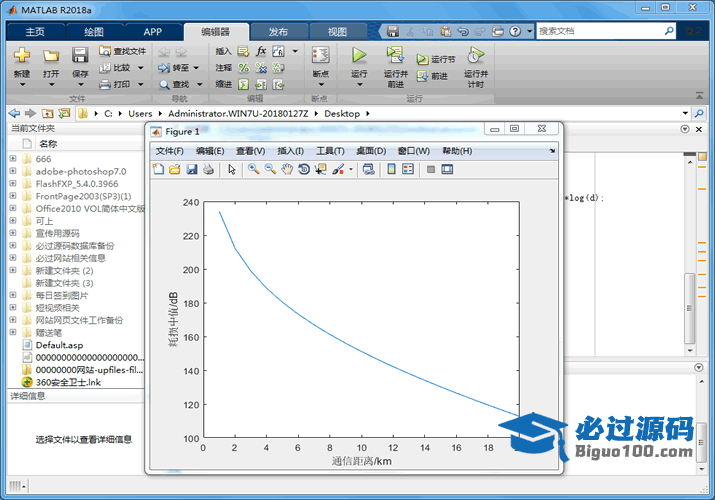Open Figure 1 编辑(E) menu
The height and width of the screenshot is (500, 715).
[210, 151]
